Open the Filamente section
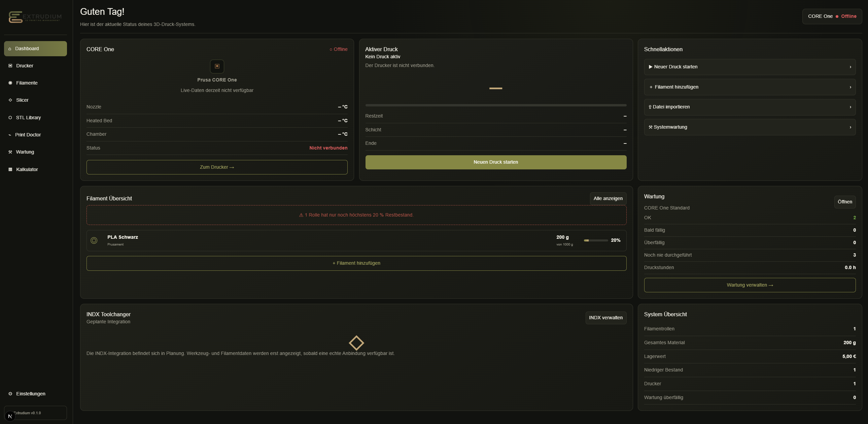The image size is (868, 424). tap(35, 83)
